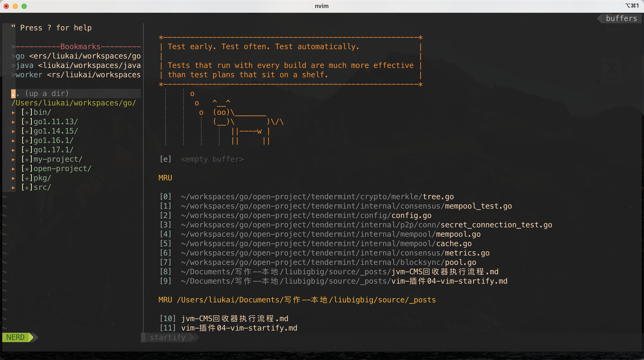Select the go1.17.1/ folder name
This screenshot has width=644, height=360.
pyautogui.click(x=53, y=150)
